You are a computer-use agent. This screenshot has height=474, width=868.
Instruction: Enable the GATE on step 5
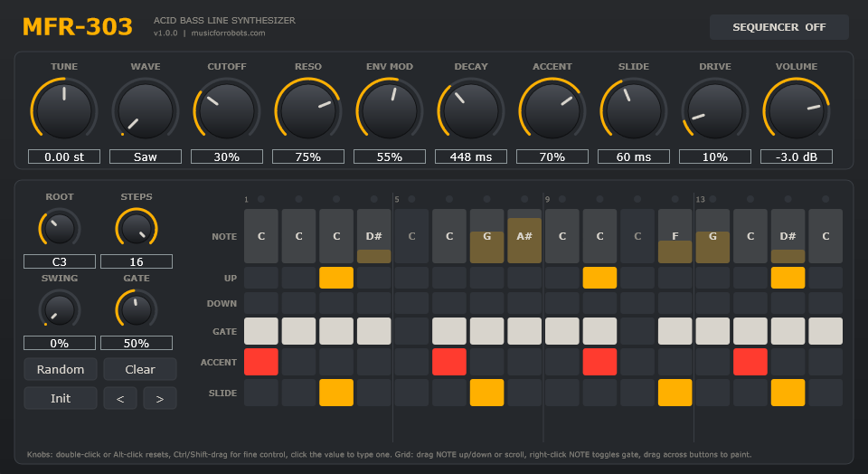pyautogui.click(x=412, y=331)
